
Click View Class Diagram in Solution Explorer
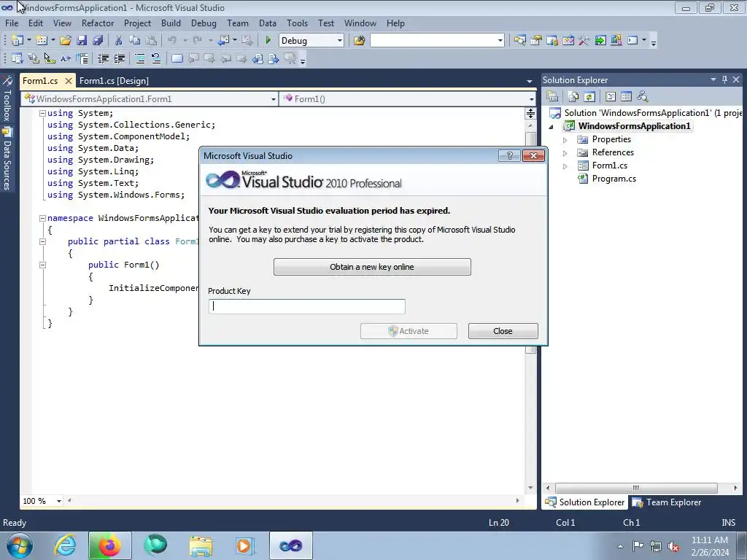643,97
